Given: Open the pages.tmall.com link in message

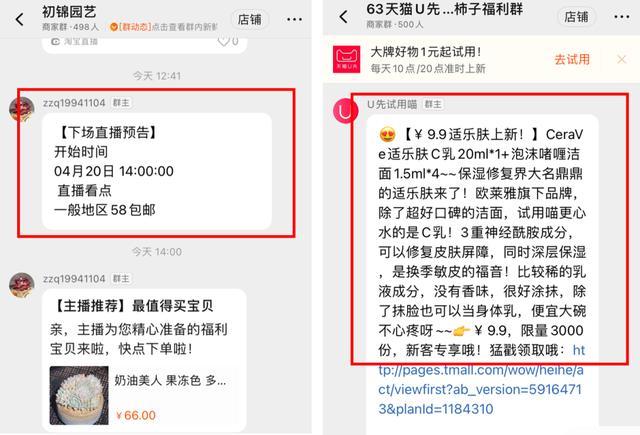Looking at the screenshot, I should click(x=481, y=380).
